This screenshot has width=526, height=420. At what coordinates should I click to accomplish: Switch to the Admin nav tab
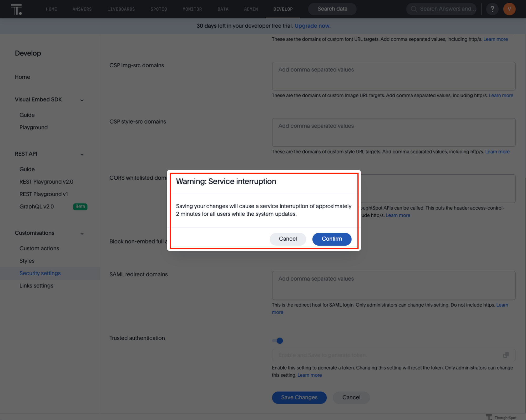[x=251, y=9]
